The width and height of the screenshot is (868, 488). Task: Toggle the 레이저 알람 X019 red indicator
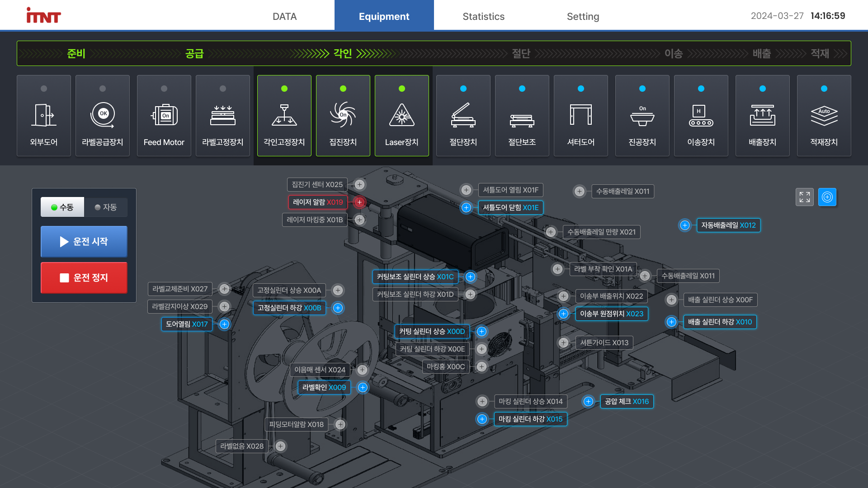pyautogui.click(x=359, y=202)
